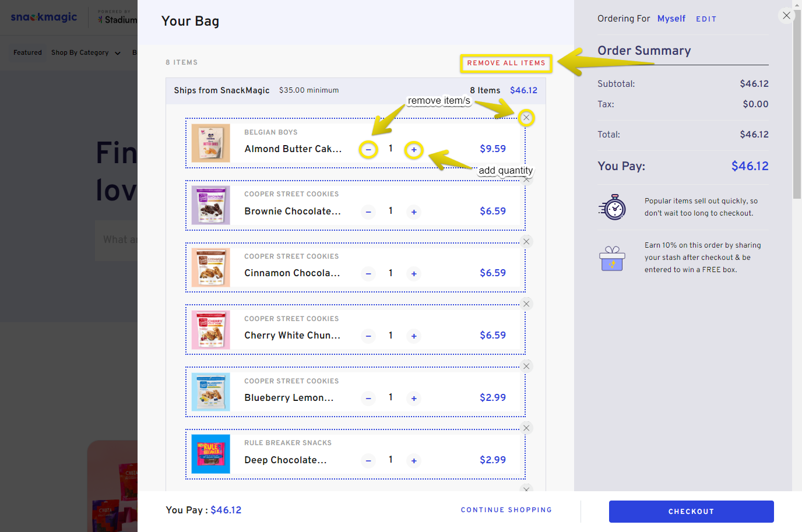
Task: Decrease quantity of Cherry White Chunk item
Action: coord(368,336)
